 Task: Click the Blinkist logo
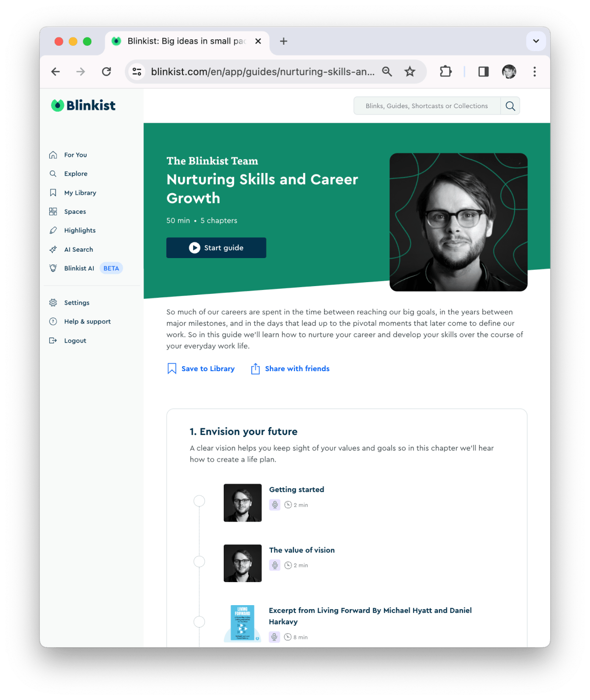[x=83, y=105]
